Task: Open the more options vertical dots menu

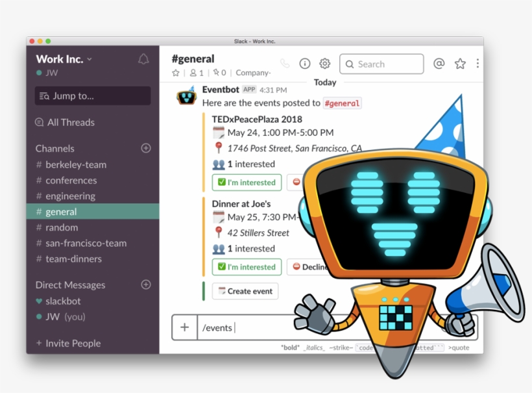Action: [478, 64]
